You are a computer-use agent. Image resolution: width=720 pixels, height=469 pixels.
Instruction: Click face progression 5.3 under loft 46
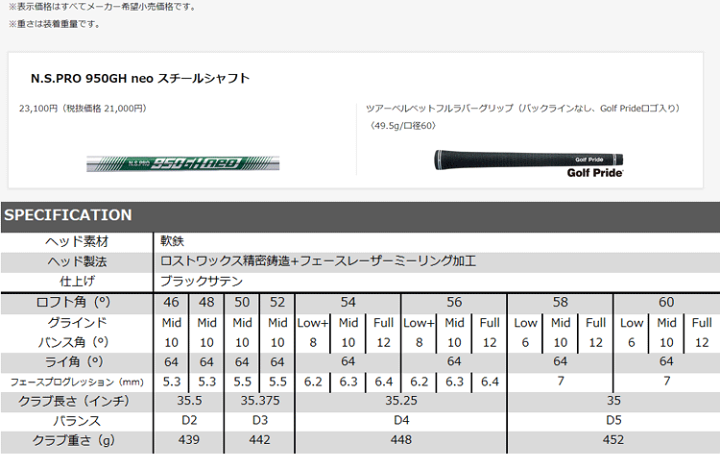pyautogui.click(x=171, y=382)
